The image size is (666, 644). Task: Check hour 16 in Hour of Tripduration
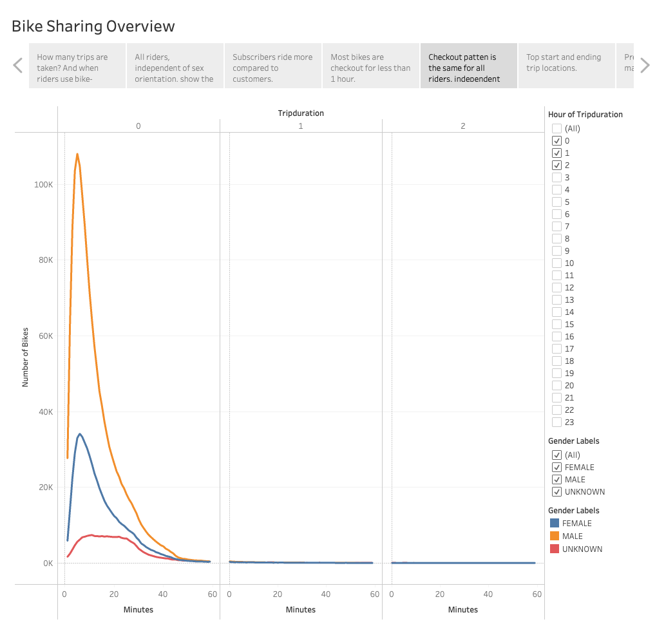coord(557,337)
